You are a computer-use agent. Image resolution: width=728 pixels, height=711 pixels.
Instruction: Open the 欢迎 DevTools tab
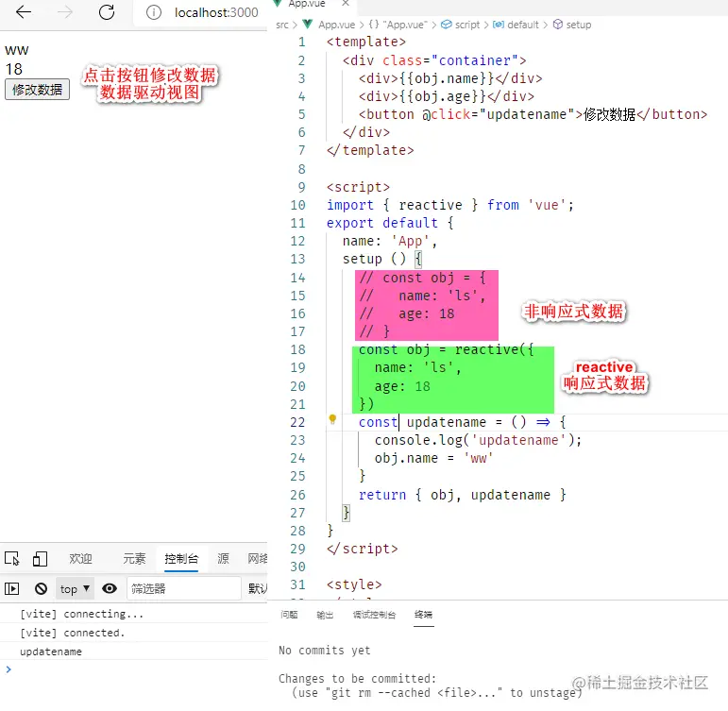[x=81, y=558]
